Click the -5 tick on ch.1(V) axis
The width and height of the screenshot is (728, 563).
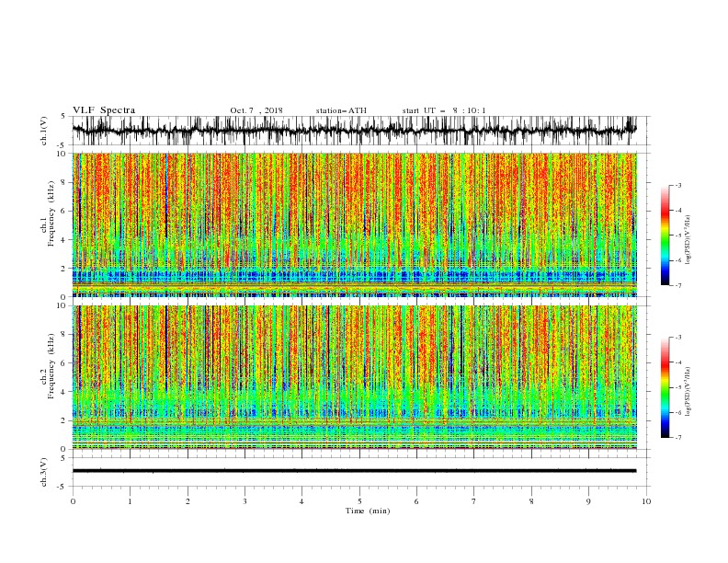pyautogui.click(x=63, y=145)
